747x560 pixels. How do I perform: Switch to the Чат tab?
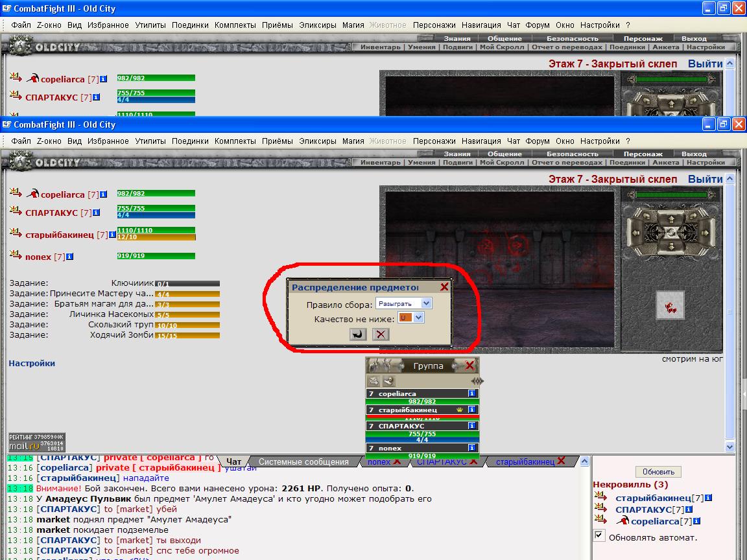point(233,461)
